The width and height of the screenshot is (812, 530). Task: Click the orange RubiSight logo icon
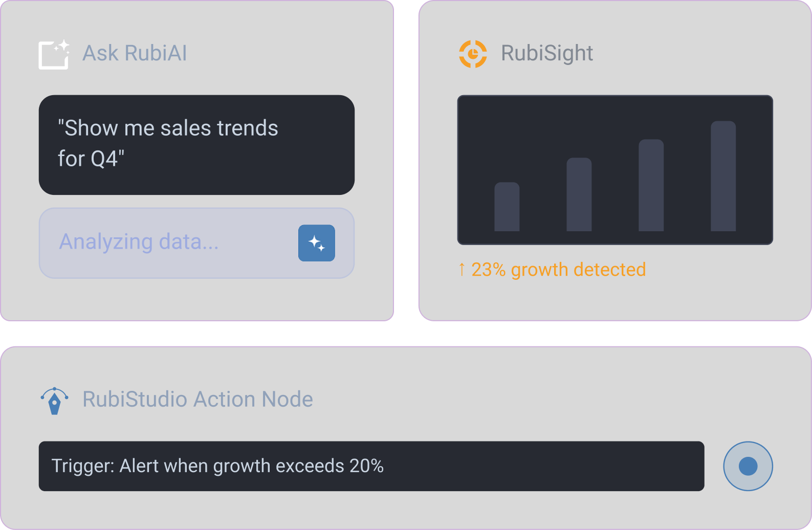(473, 54)
